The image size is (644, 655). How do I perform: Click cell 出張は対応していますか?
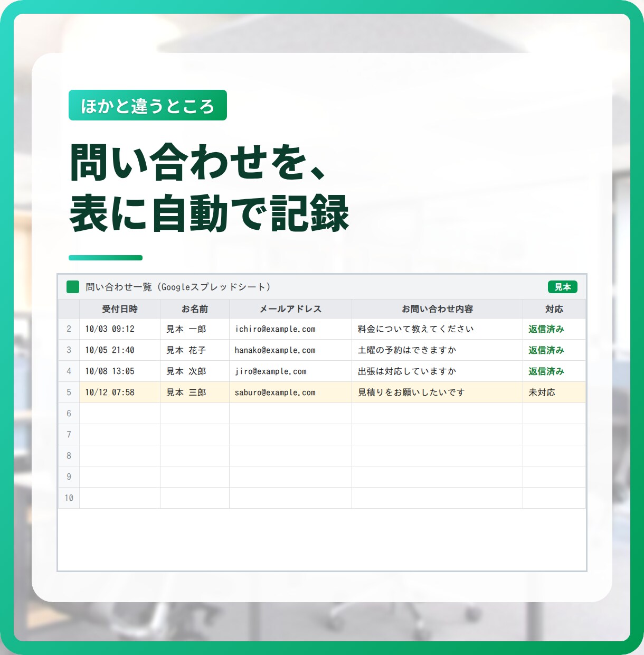click(x=438, y=371)
